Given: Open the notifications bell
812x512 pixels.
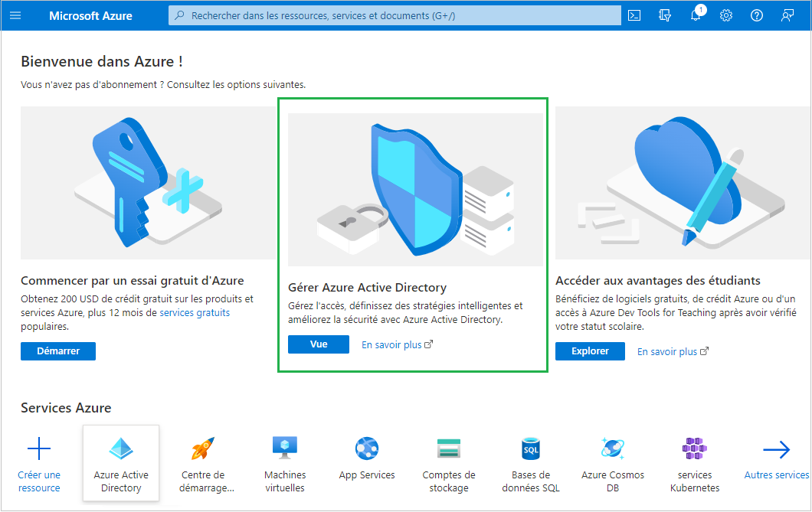Looking at the screenshot, I should coord(696,16).
